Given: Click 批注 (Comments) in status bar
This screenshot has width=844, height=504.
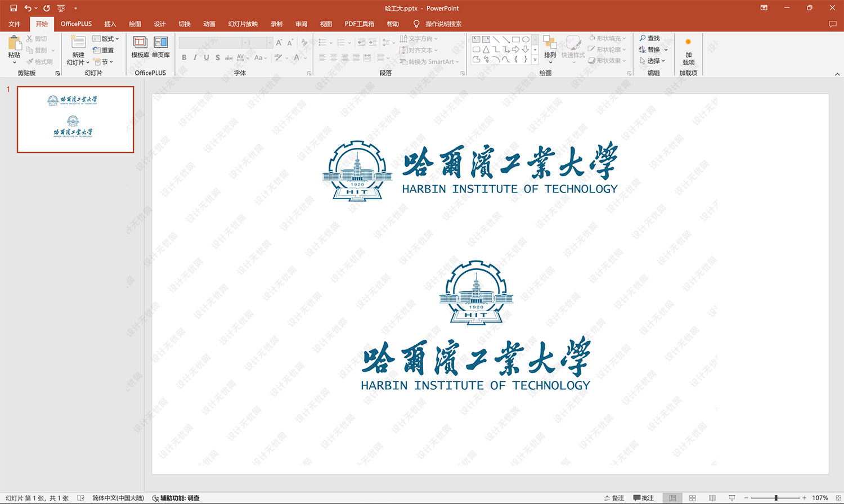Looking at the screenshot, I should pos(644,498).
